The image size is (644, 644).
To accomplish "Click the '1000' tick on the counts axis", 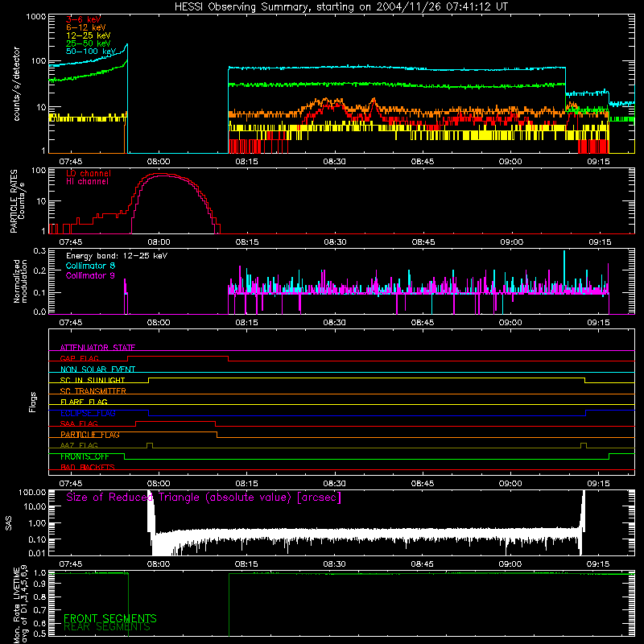I will click(x=36, y=17).
